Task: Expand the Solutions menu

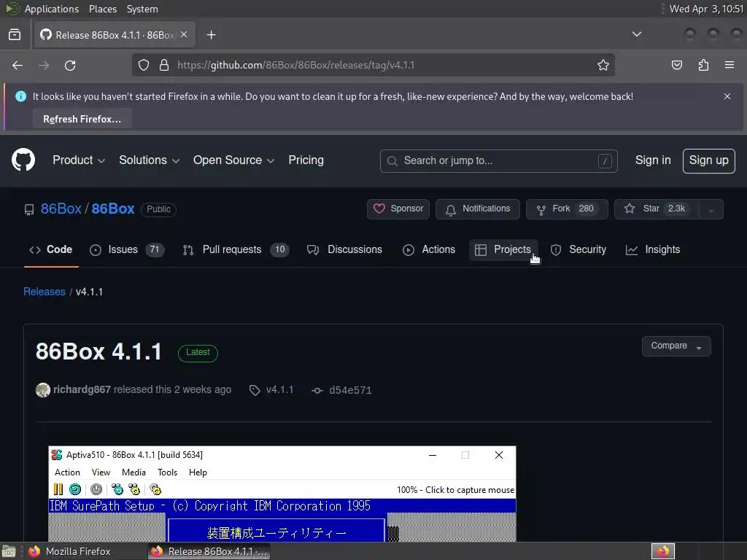Action: pyautogui.click(x=149, y=160)
